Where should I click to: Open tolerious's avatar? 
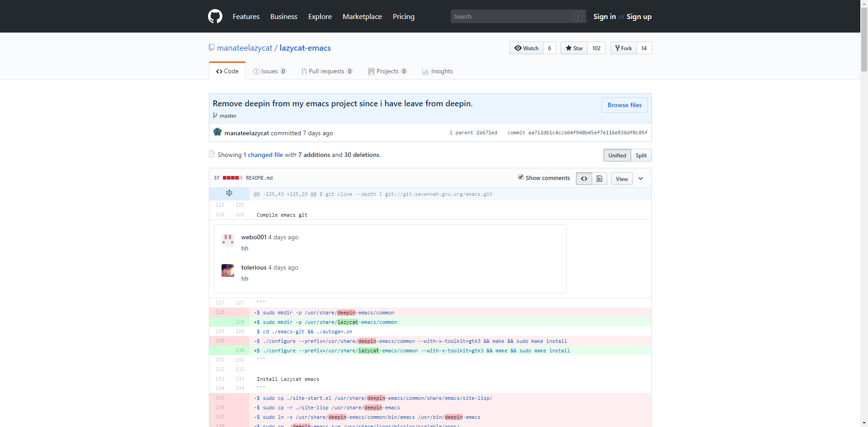pos(228,270)
